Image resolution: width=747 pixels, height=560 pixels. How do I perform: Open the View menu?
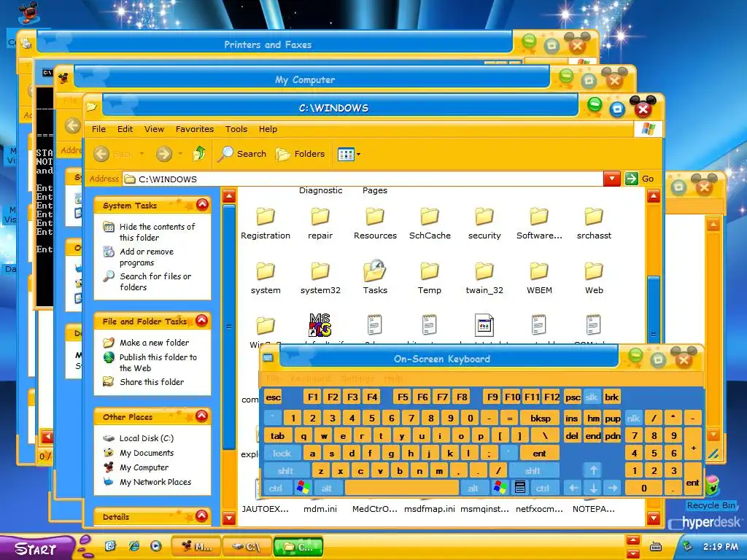coord(155,129)
